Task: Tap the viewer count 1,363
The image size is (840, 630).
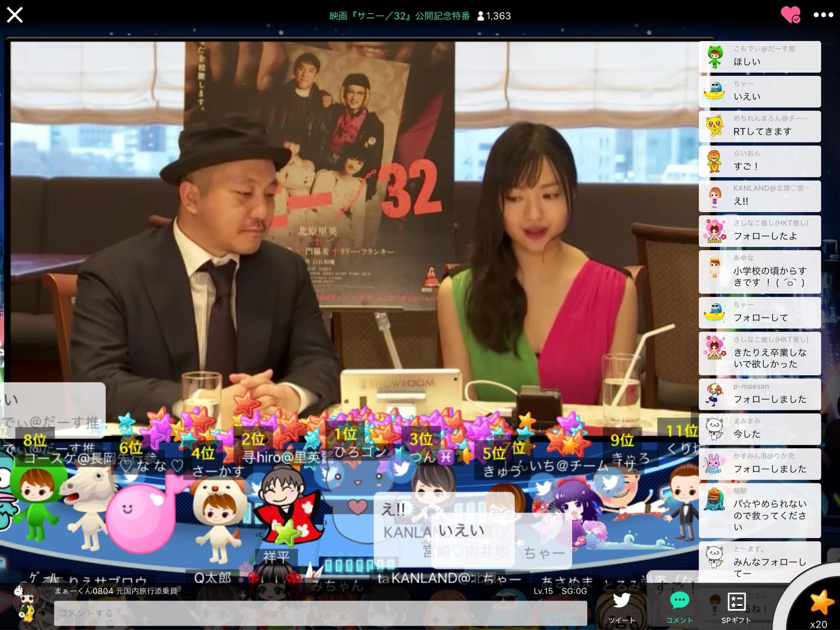Action: [x=494, y=16]
